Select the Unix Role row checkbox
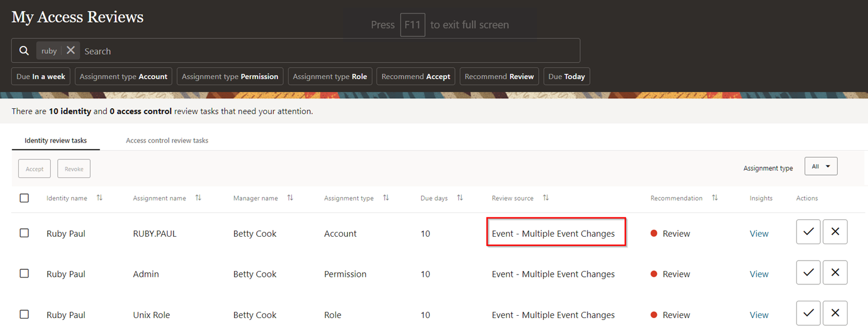The width and height of the screenshot is (868, 328). (24, 315)
